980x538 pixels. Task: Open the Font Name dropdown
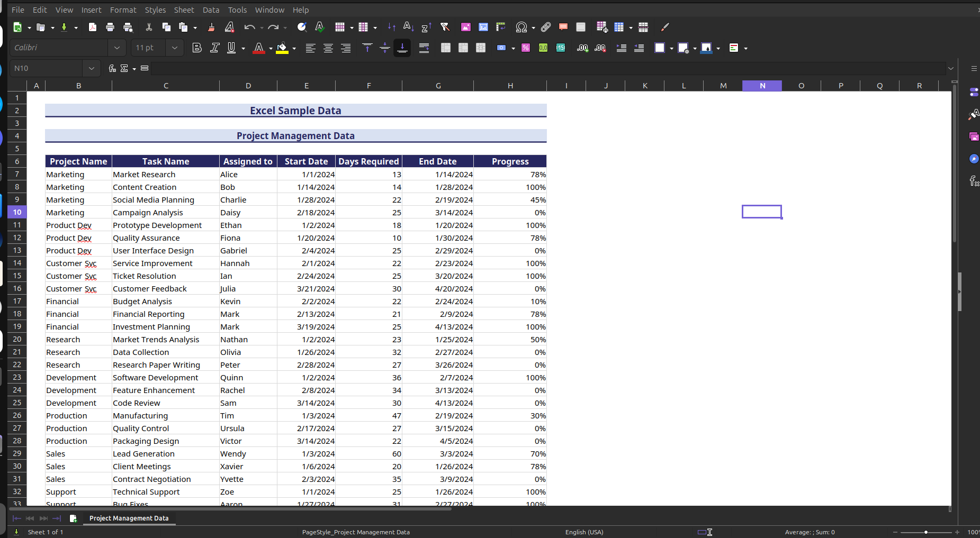point(117,48)
